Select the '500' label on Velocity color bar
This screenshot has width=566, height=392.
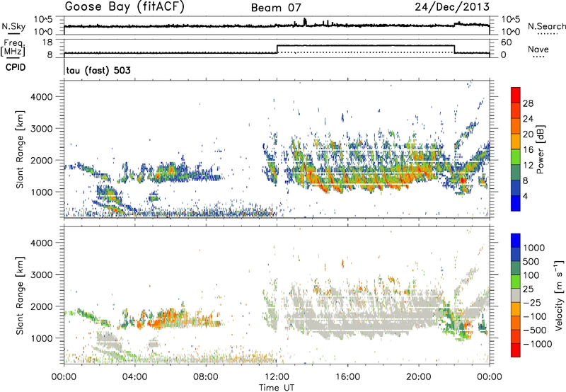click(531, 262)
